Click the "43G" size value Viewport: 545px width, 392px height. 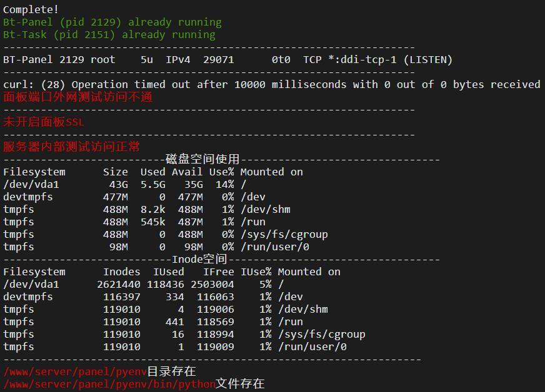119,184
